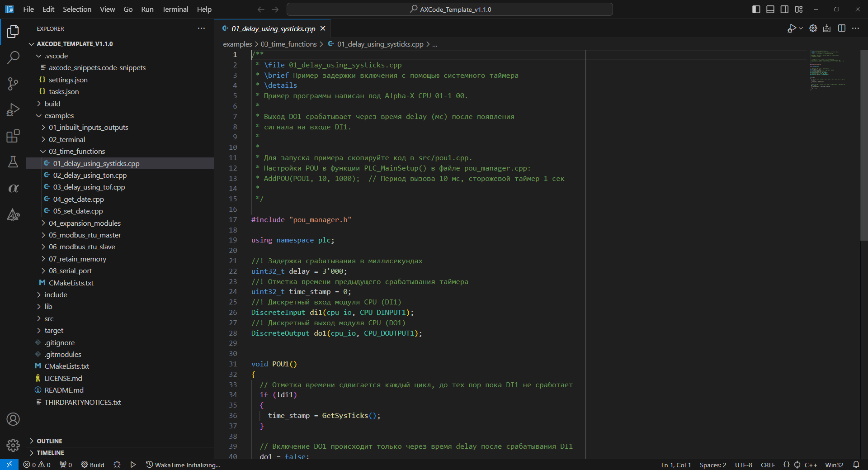Open the Go menu

click(x=128, y=9)
